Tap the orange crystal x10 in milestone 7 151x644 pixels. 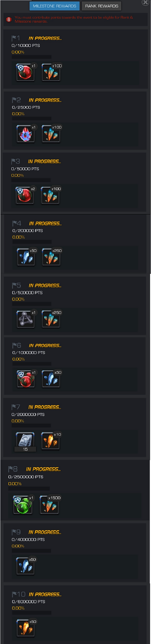[51, 441]
